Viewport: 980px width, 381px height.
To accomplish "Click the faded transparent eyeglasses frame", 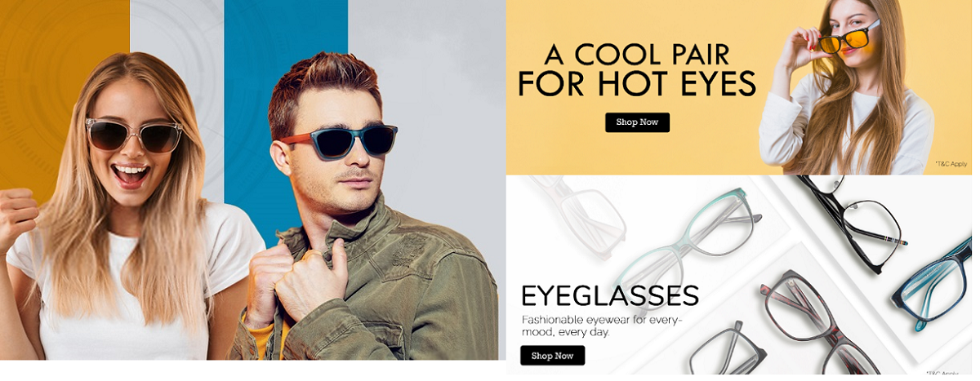I will tap(576, 216).
